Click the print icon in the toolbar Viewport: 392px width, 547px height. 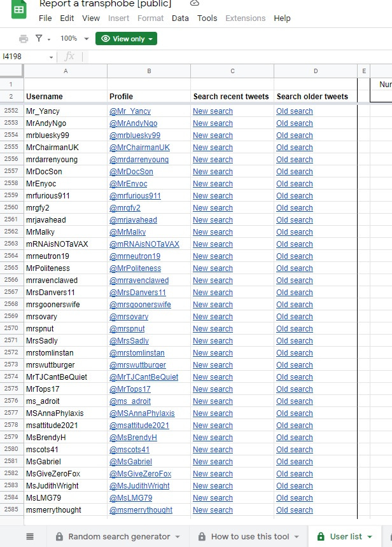(24, 39)
